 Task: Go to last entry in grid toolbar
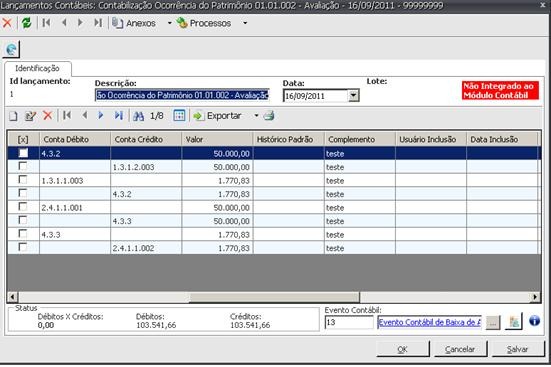click(x=118, y=115)
